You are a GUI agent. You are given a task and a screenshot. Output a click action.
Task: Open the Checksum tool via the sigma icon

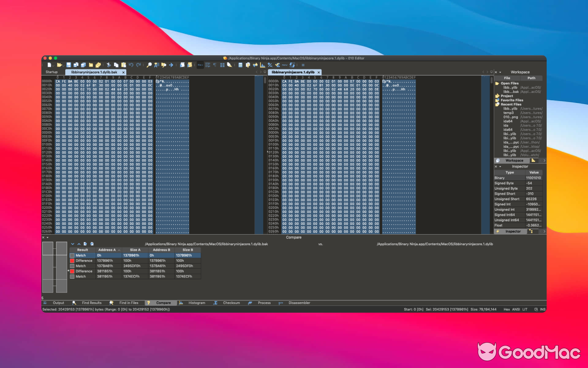pos(216,303)
